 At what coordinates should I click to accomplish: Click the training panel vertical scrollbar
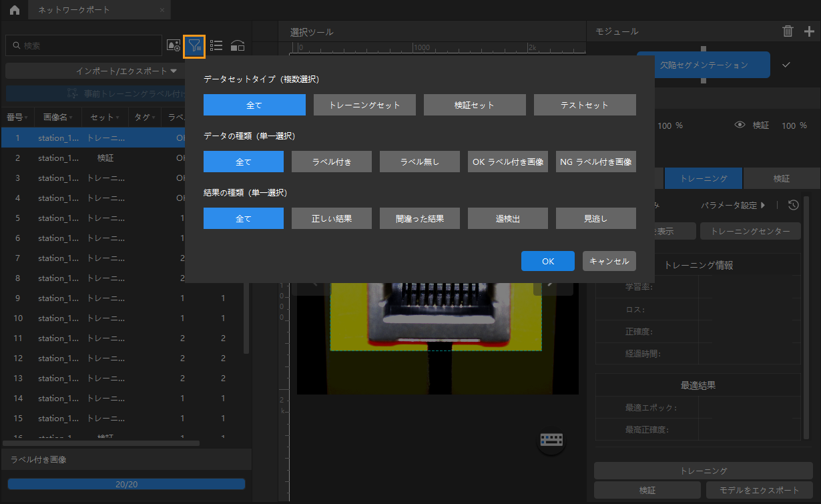pos(806,317)
